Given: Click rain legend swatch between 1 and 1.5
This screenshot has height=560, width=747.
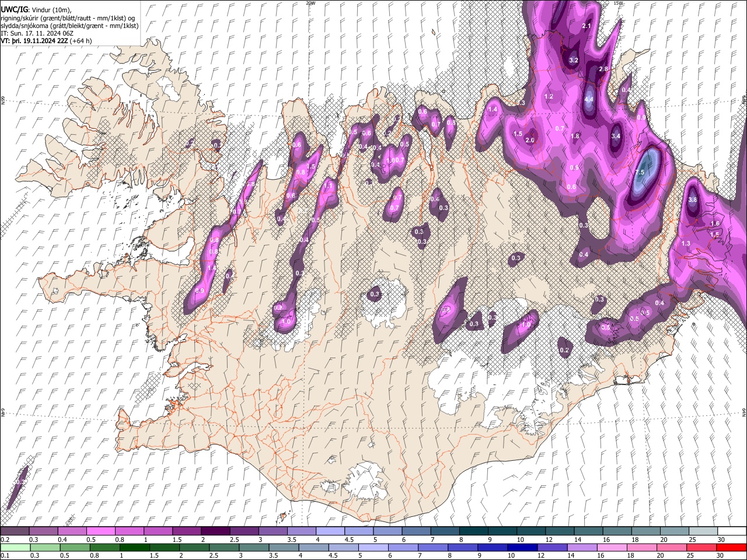Looking at the screenshot, I should 135,547.
